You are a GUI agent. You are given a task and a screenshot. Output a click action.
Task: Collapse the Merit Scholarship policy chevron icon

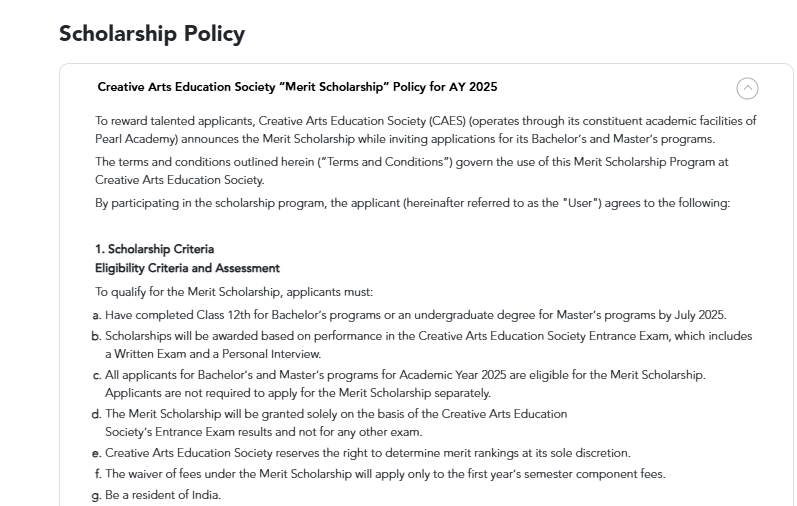[747, 88]
